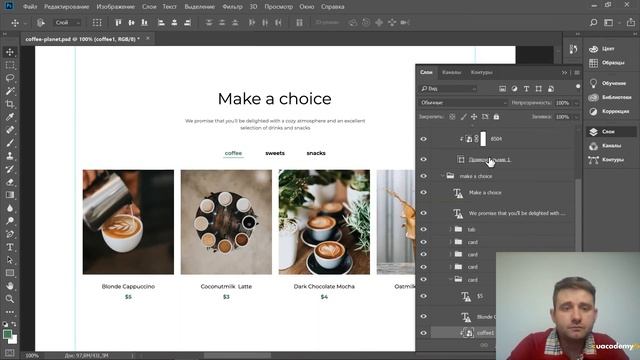The height and width of the screenshot is (360, 640).
Task: Select the Brush tool
Action: pos(10,143)
